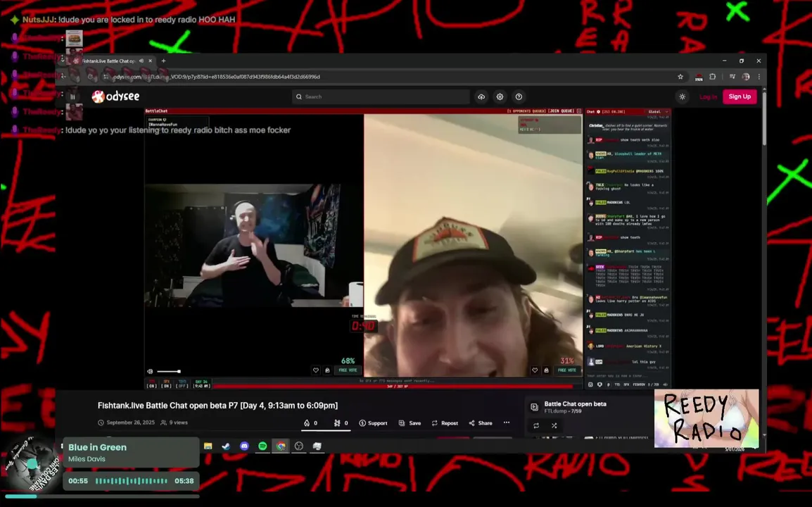
Task: Click the video player volume speaker icon
Action: pyautogui.click(x=150, y=371)
